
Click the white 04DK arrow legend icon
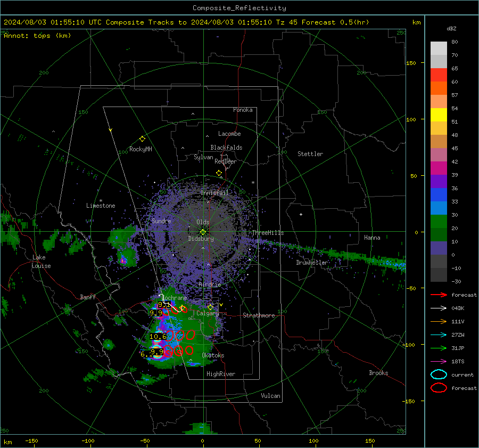pos(439,308)
